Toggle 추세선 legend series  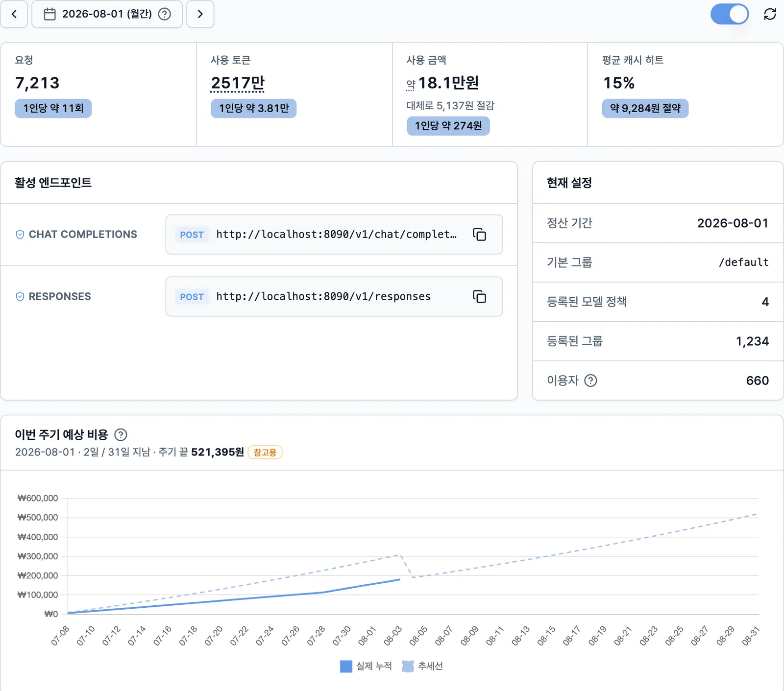click(422, 666)
